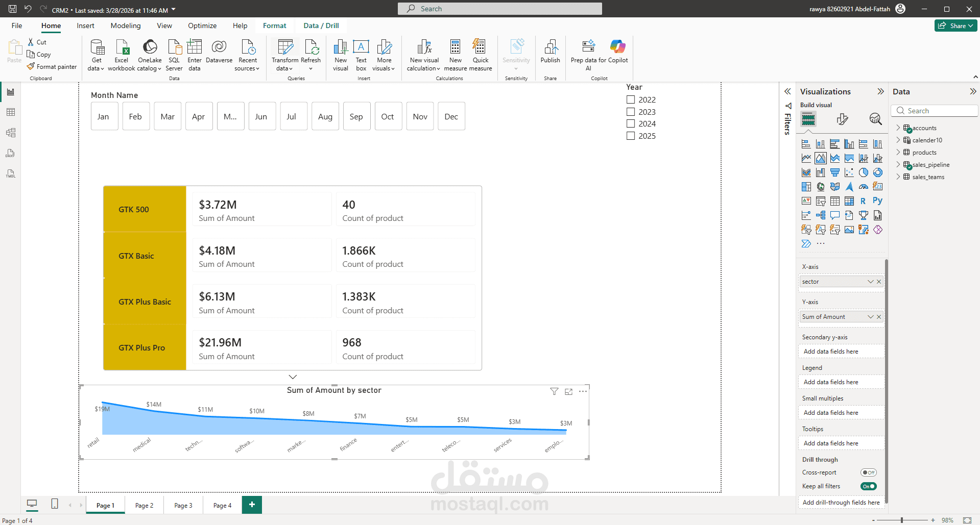Choose the treemap visual icon
Screen dimensions: 980x525
[x=806, y=187]
